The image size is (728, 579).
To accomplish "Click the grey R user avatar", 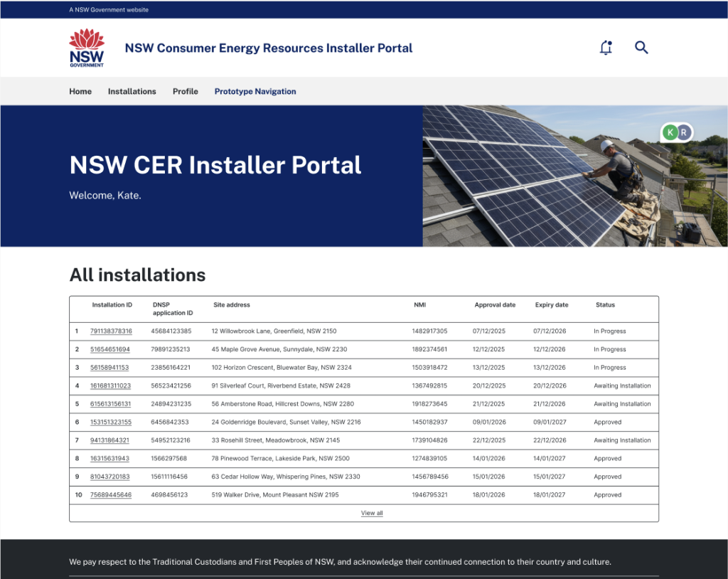I will tap(684, 133).
